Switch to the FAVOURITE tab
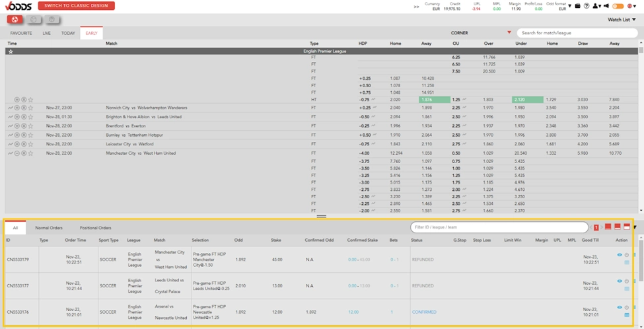This screenshot has height=329, width=644. pyautogui.click(x=21, y=33)
